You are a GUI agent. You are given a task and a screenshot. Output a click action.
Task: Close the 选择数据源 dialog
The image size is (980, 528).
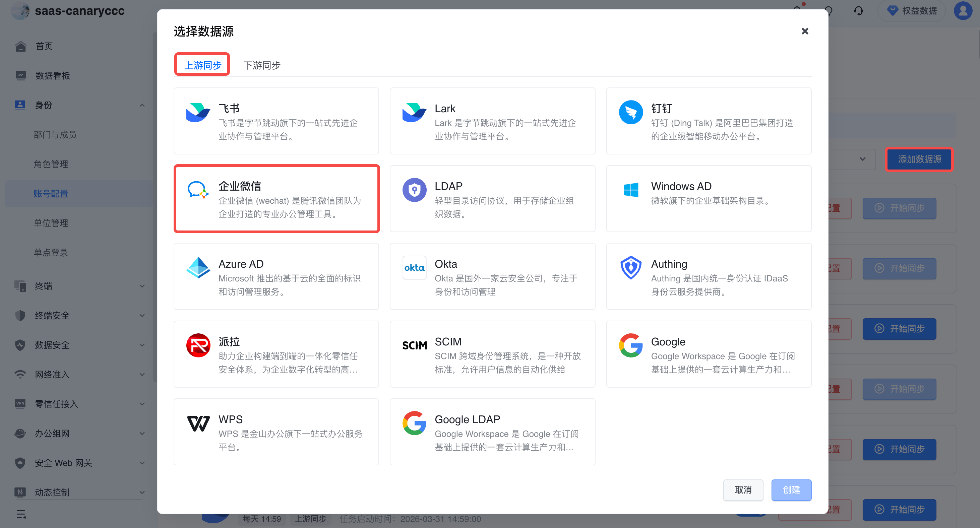pyautogui.click(x=805, y=31)
